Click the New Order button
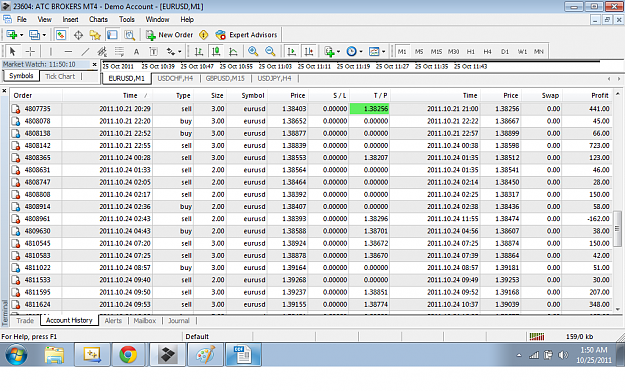The width and height of the screenshot is (625, 391). pos(169,35)
